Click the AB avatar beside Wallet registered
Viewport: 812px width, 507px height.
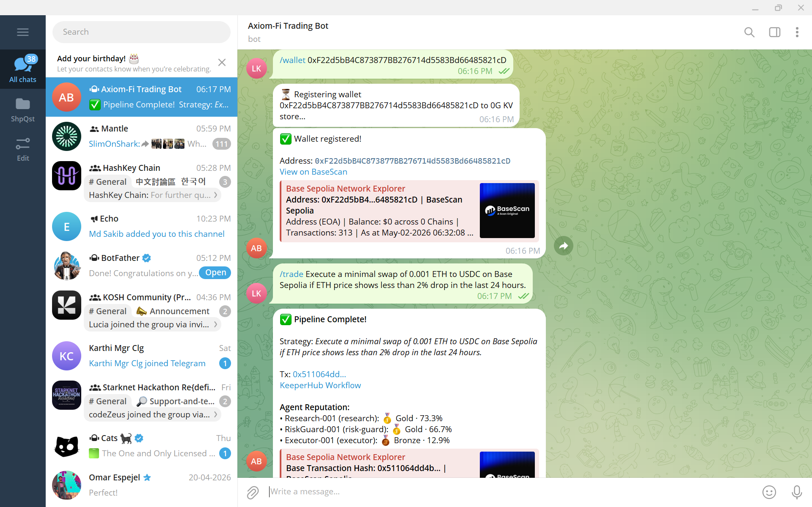point(256,248)
